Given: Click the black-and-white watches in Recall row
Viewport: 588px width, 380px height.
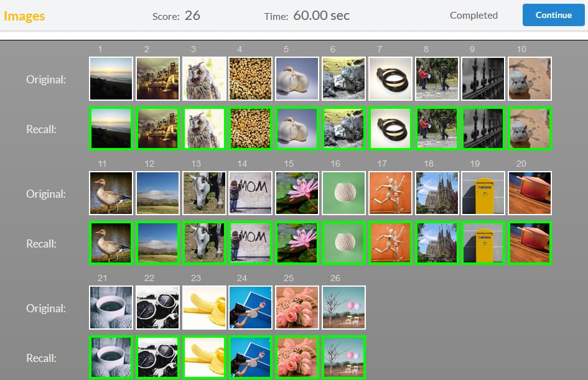Looking at the screenshot, I should [158, 358].
